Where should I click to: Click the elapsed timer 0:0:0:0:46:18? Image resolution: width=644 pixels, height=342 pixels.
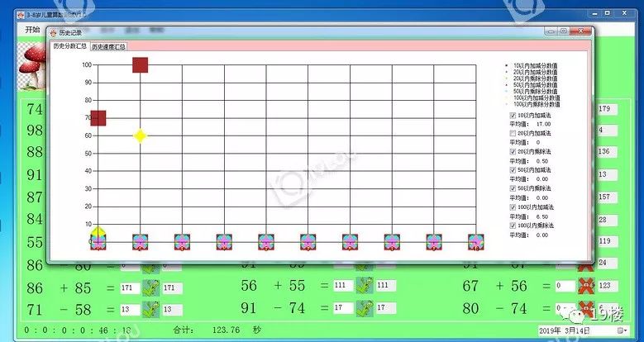tap(77, 330)
